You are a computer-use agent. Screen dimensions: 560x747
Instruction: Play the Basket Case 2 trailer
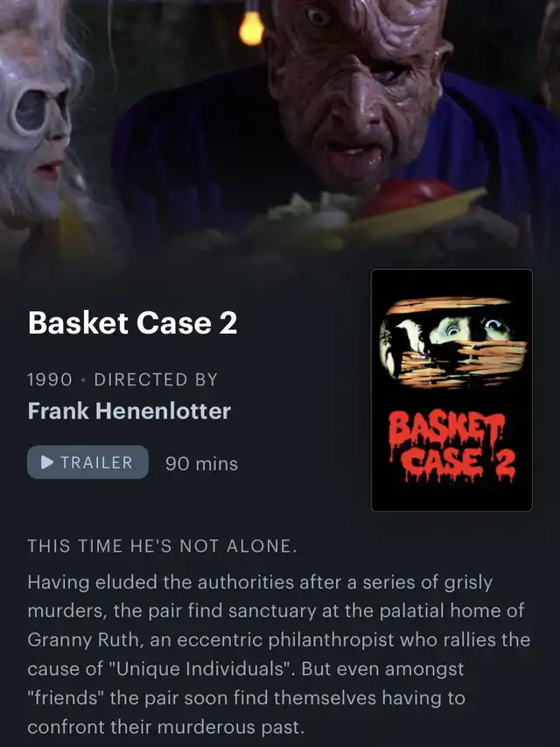point(87,462)
